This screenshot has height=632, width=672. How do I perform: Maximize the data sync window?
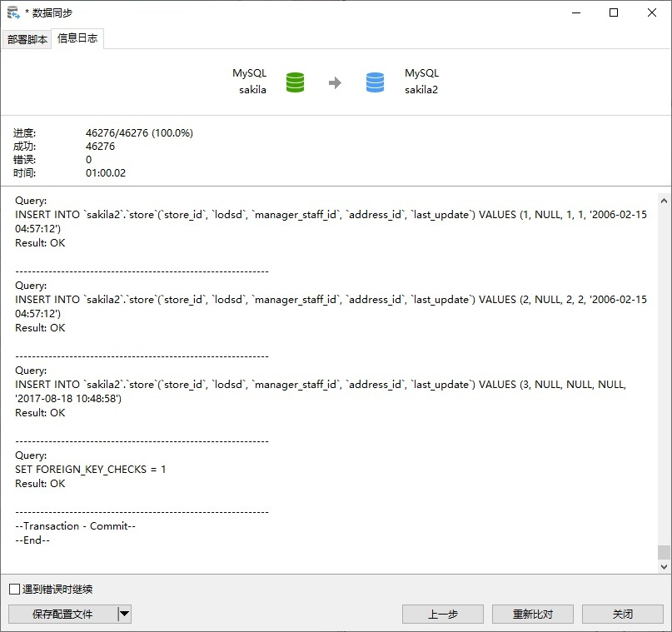[614, 12]
